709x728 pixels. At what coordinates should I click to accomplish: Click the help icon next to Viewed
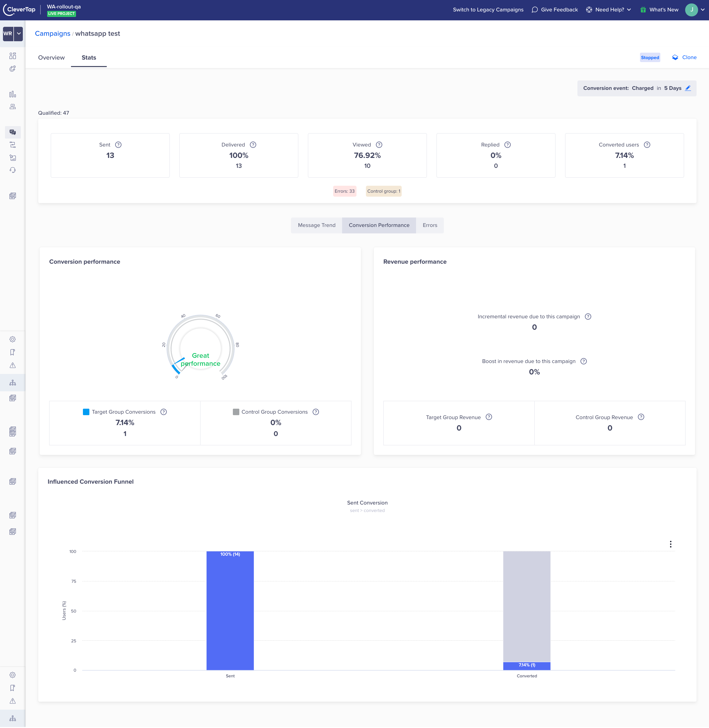pos(379,145)
